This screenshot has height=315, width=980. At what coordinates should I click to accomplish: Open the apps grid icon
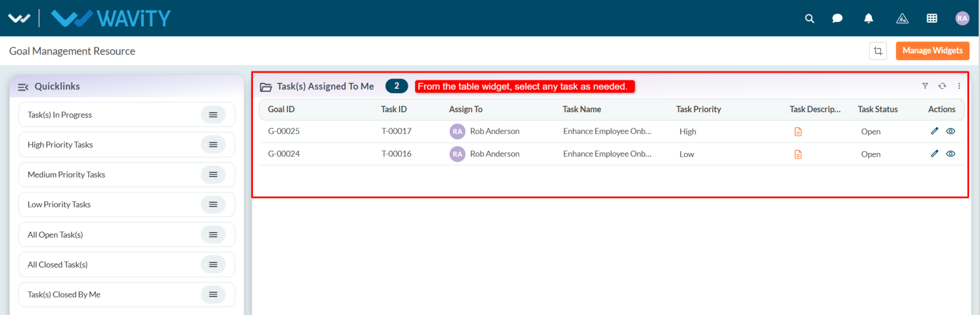[x=932, y=19]
